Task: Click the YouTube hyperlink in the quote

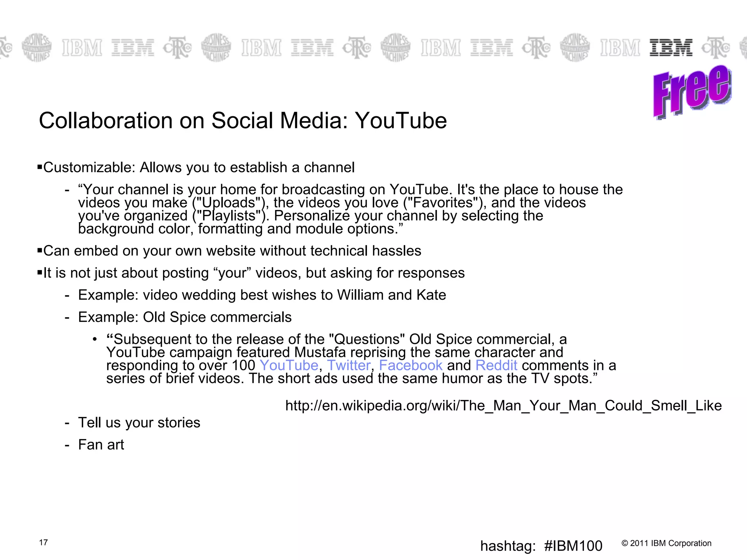Action: tap(289, 365)
